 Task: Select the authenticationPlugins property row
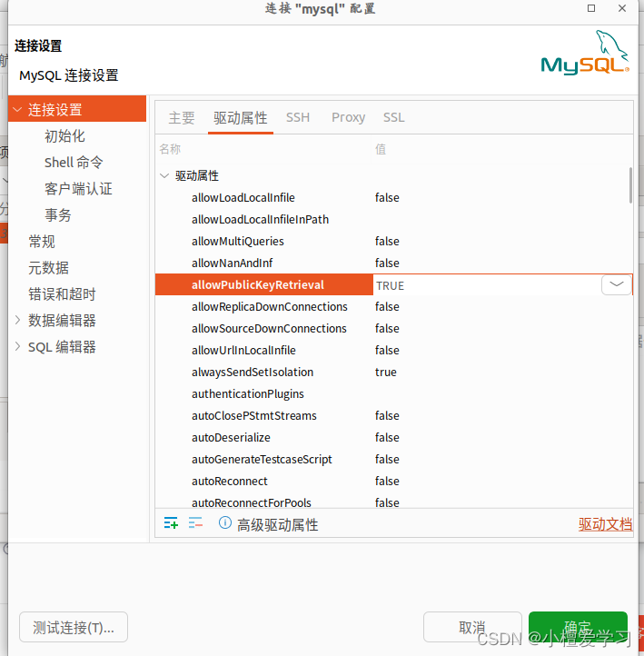point(394,393)
